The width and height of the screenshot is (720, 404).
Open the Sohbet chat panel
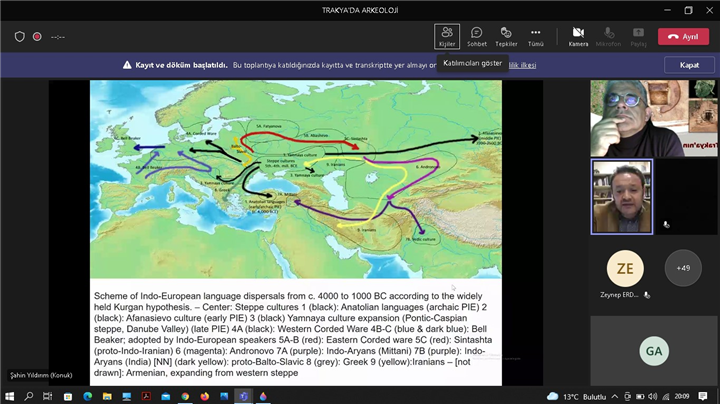(x=477, y=37)
